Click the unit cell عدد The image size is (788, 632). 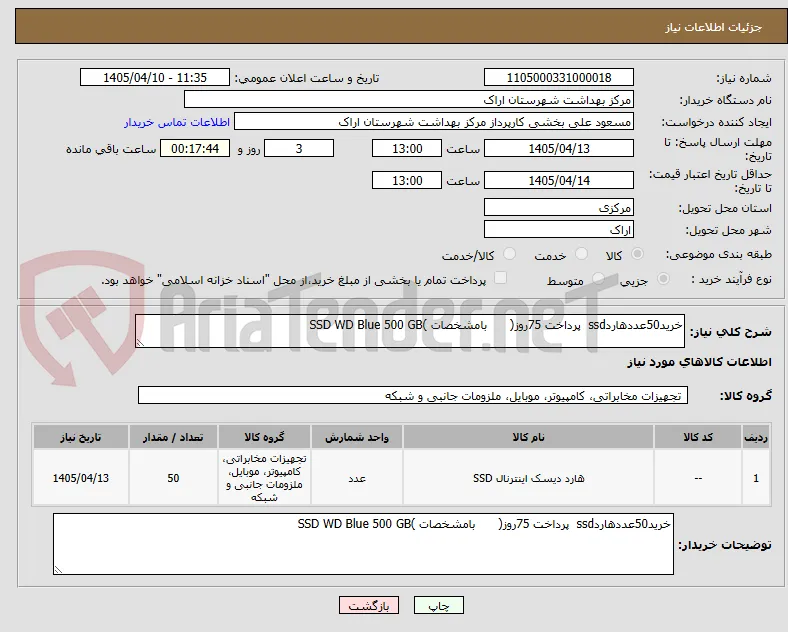[357, 478]
